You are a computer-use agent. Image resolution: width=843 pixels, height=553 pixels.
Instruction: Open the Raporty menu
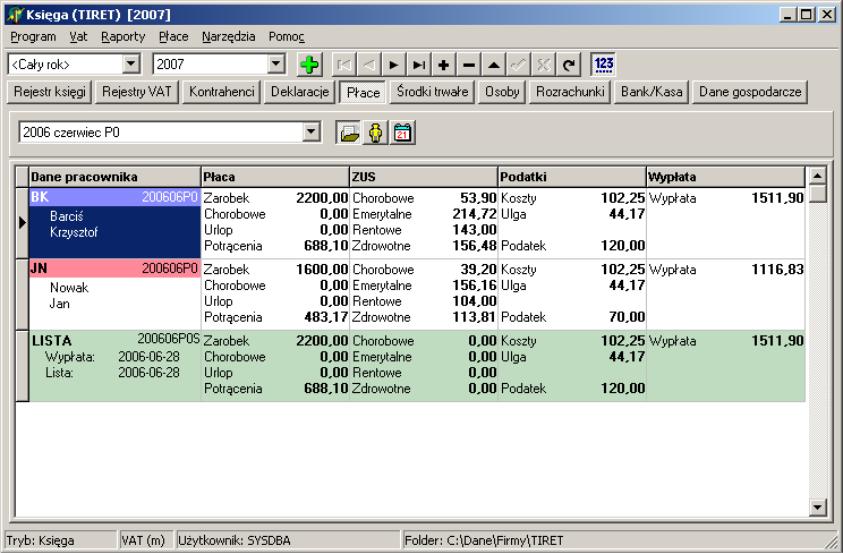(123, 37)
